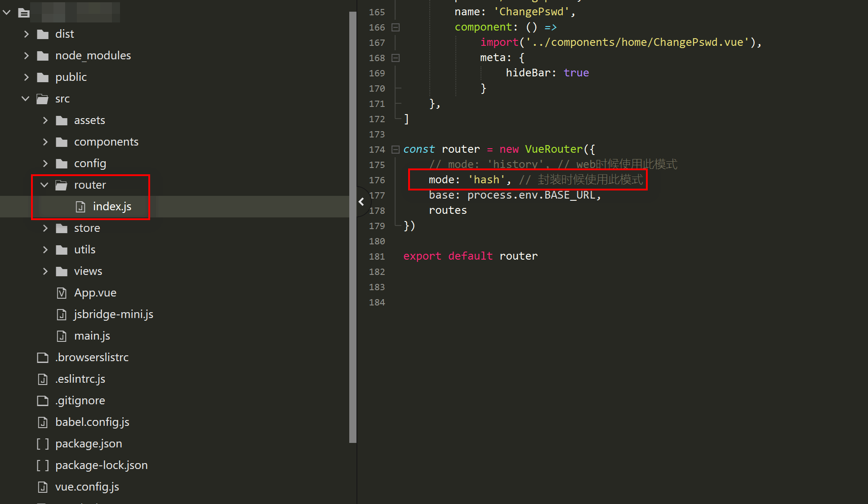This screenshot has width=868, height=504.
Task: Click the index.js file icon
Action: coord(80,206)
